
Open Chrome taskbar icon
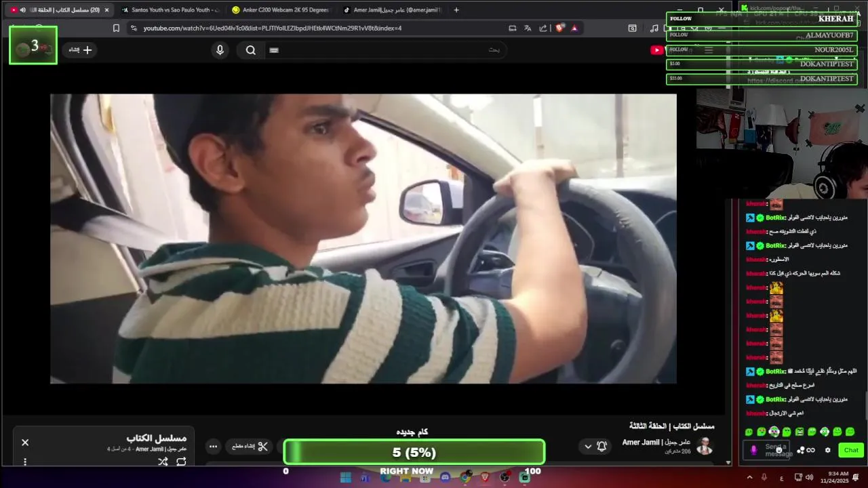[465, 478]
